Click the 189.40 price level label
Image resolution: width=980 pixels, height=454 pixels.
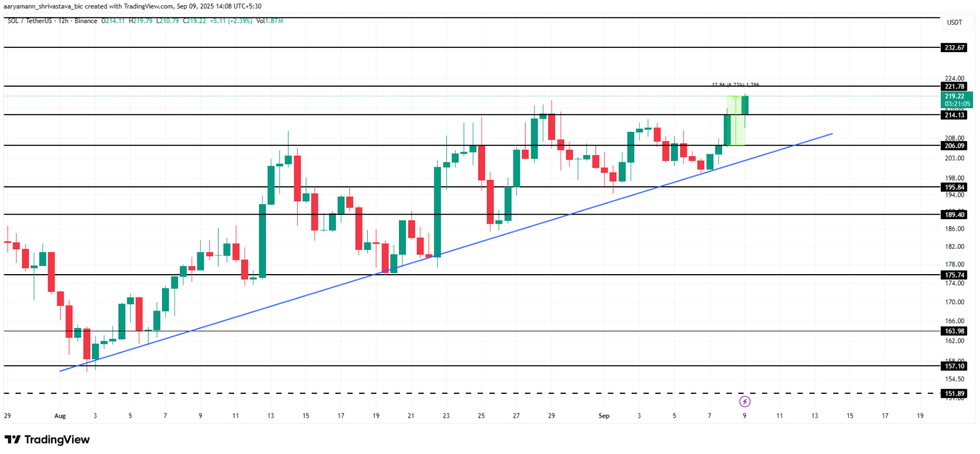(955, 215)
